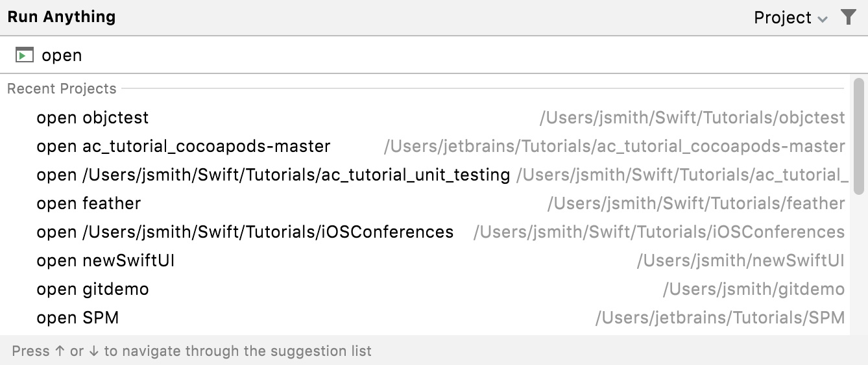The height and width of the screenshot is (365, 868).
Task: Open the Project scope dropdown
Action: (790, 18)
